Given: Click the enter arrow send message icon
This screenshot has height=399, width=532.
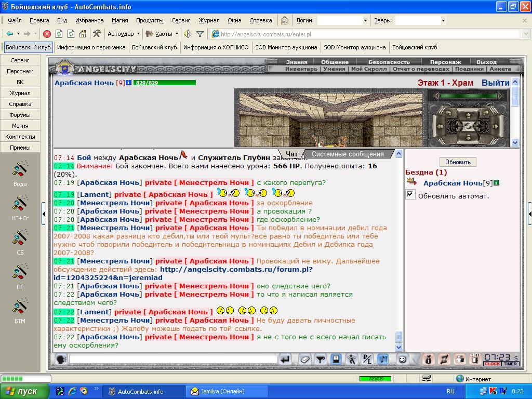Looking at the screenshot, I should click(285, 359).
